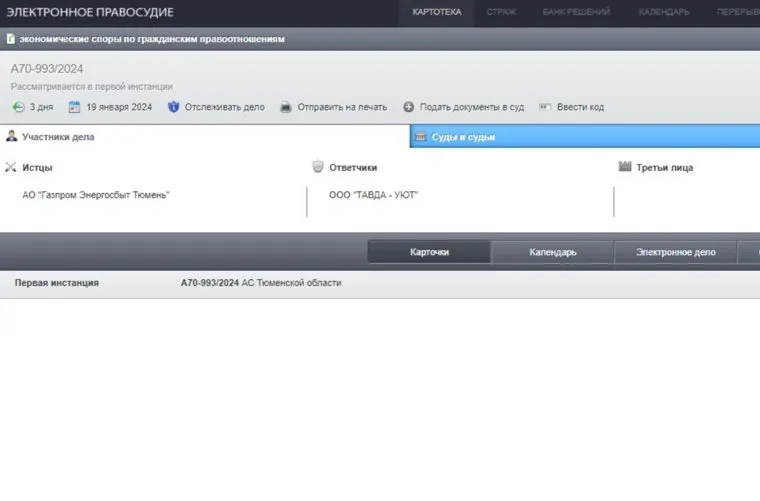Open the Электронное дело tab
Screen dimensions: 760x501
(x=675, y=252)
